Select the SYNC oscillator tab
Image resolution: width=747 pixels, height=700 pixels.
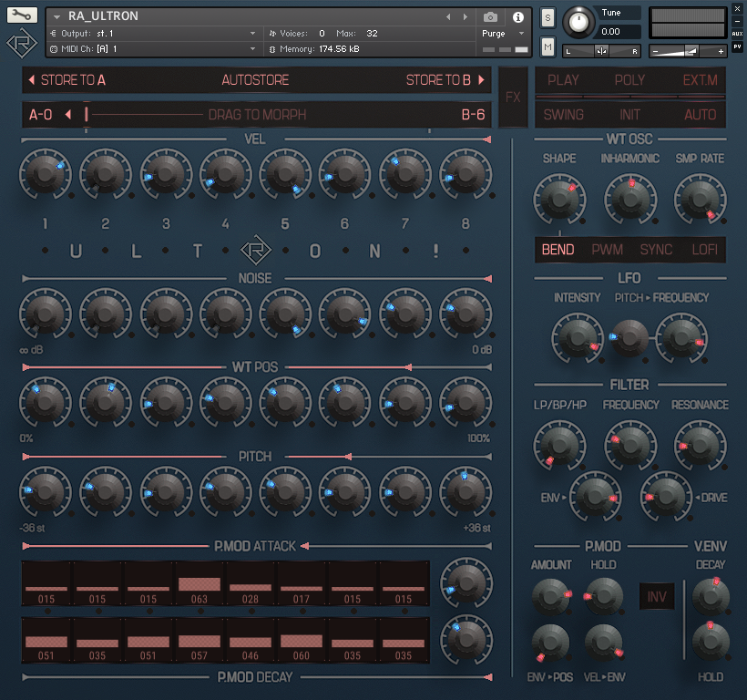coord(656,250)
